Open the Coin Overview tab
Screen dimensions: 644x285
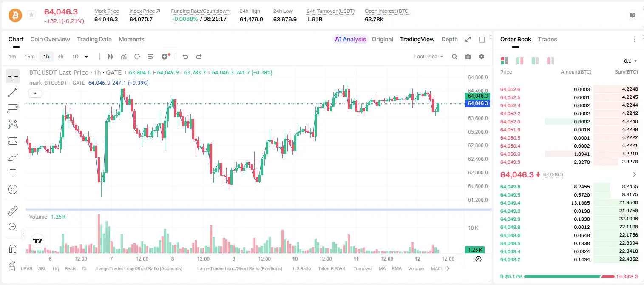pos(50,39)
